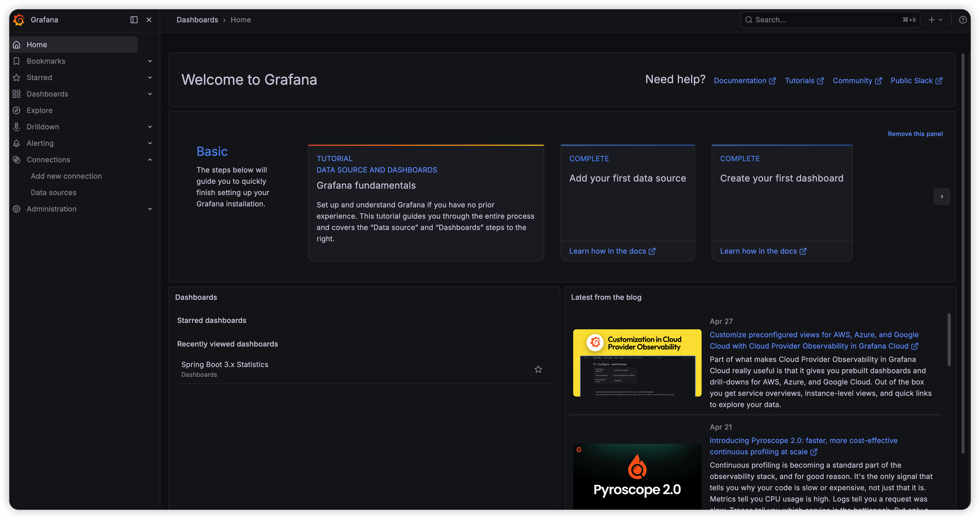Image resolution: width=980 pixels, height=519 pixels.
Task: Click external icon on dashboard docs link
Action: pos(803,251)
